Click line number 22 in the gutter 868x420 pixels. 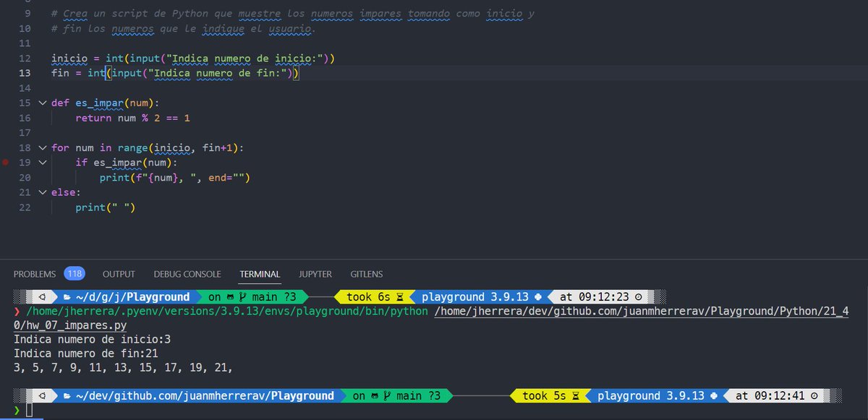coord(25,207)
